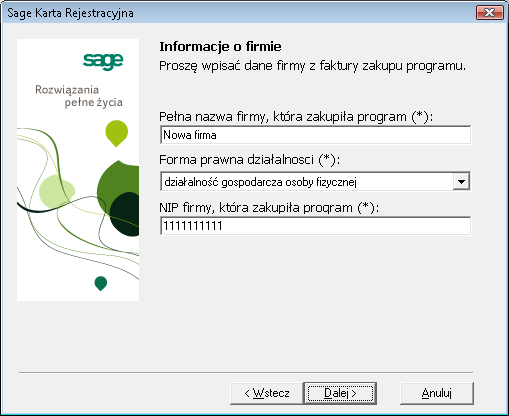Click the 'Proszę wpisać dane firmy' instruction text
This screenshot has height=416, width=509.
click(312, 66)
